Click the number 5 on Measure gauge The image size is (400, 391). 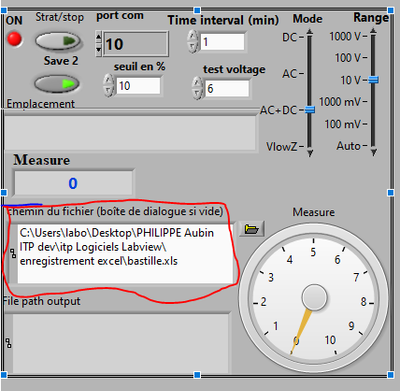coord(313,252)
